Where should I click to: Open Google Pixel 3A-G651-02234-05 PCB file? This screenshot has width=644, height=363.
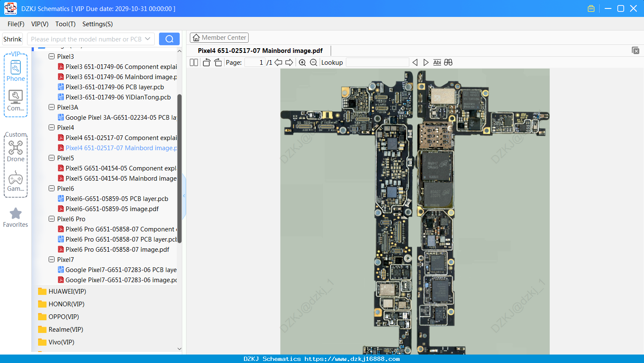117,117
